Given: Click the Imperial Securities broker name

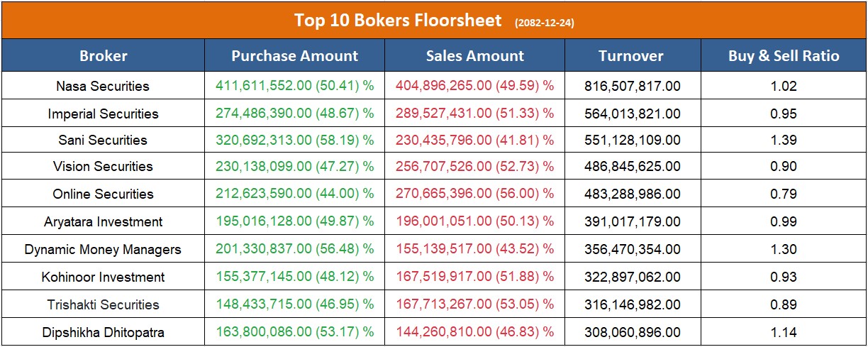Looking at the screenshot, I should pyautogui.click(x=103, y=114).
